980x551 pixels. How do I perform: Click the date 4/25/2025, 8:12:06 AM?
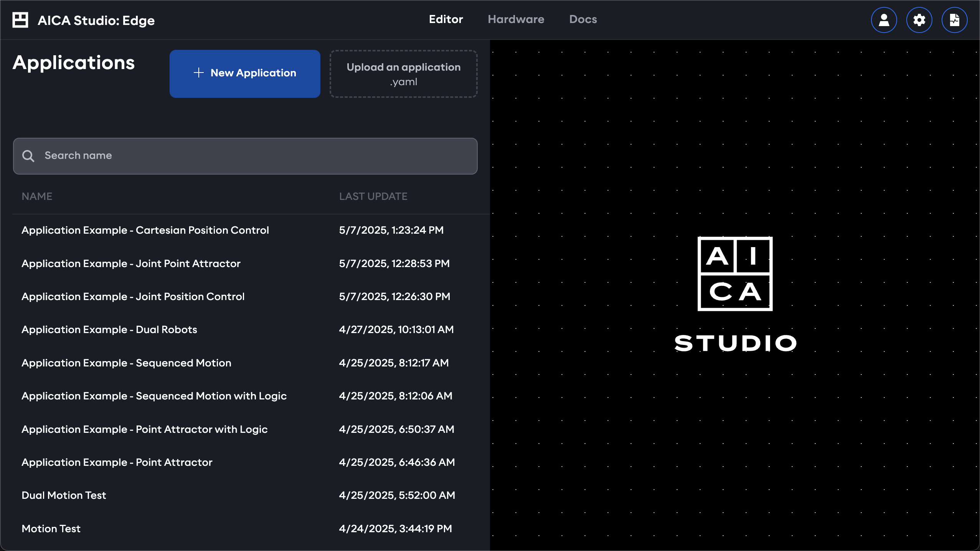coord(396,396)
